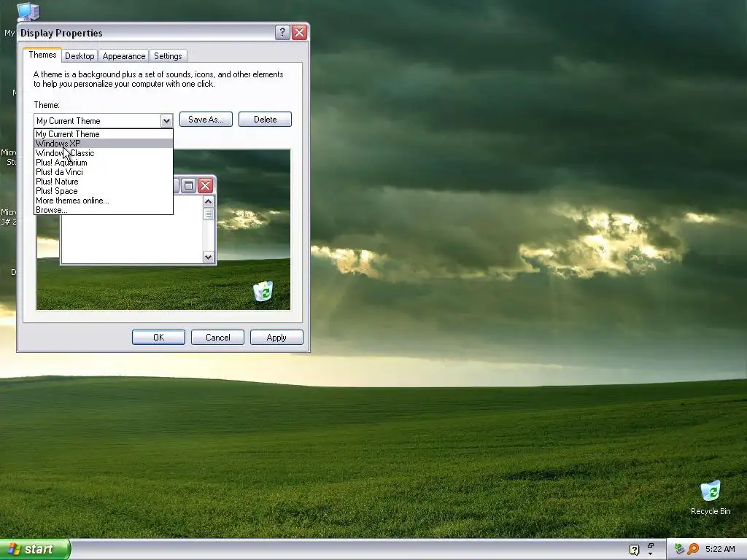Select the Browse... option in list
The height and width of the screenshot is (560, 747).
104,210
